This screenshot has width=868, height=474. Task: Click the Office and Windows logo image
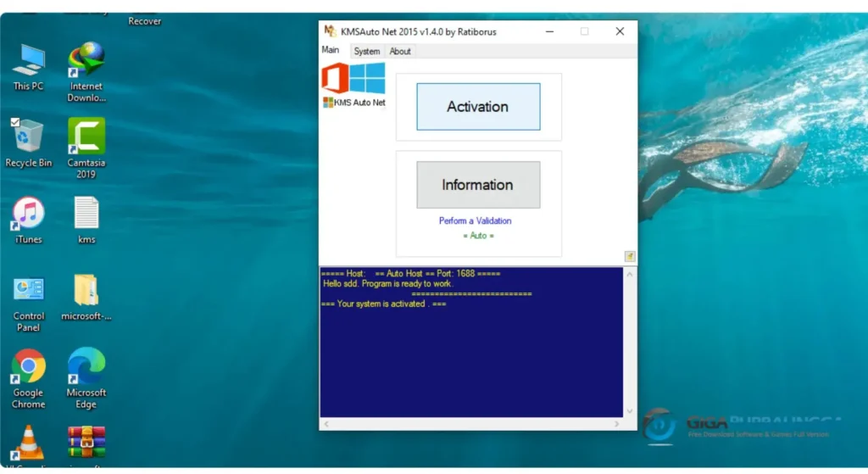tap(353, 78)
